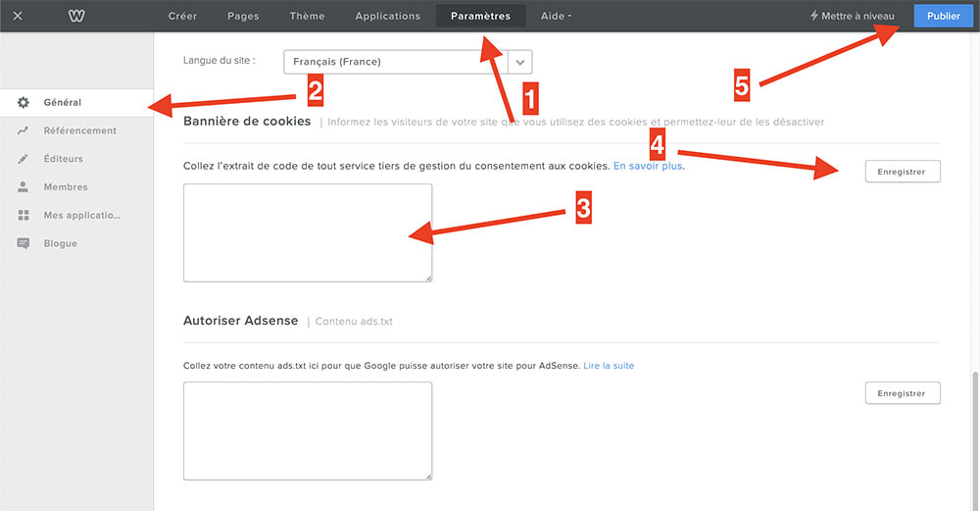Expand the site language dropdown arrow
Screen dimensions: 980x511
pyautogui.click(x=520, y=62)
